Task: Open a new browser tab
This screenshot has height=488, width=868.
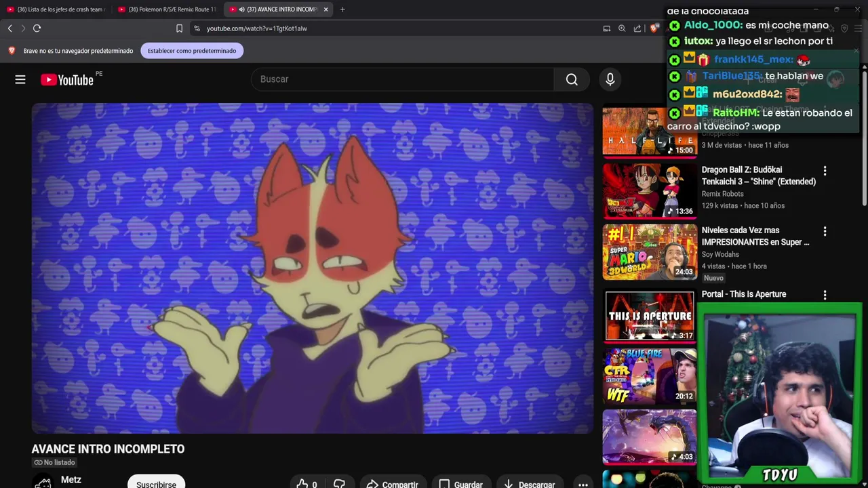Action: [x=342, y=9]
